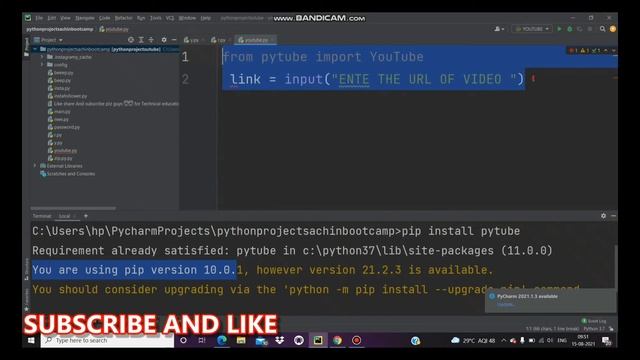Click the pip install pytube command line
Image resolution: width=640 pixels, height=360 pixels.
[276, 231]
